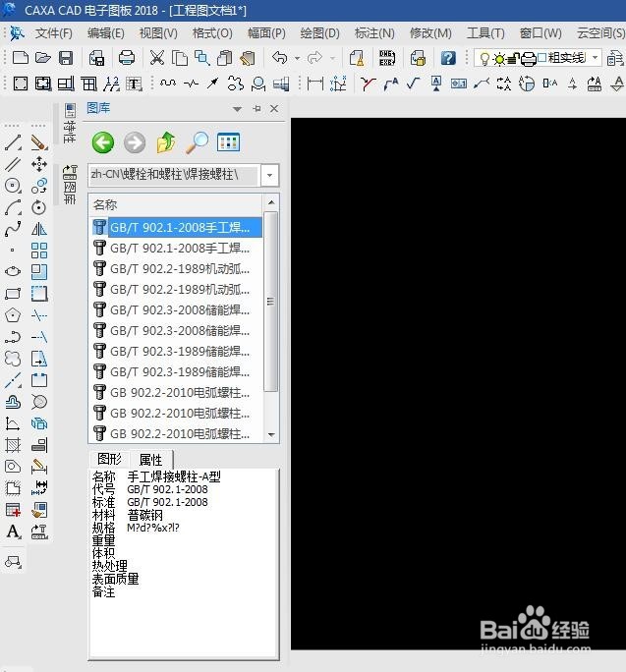The width and height of the screenshot is (626, 672).
Task: Select the first GB/T 902.3-2008储能焊 item
Action: (x=176, y=309)
